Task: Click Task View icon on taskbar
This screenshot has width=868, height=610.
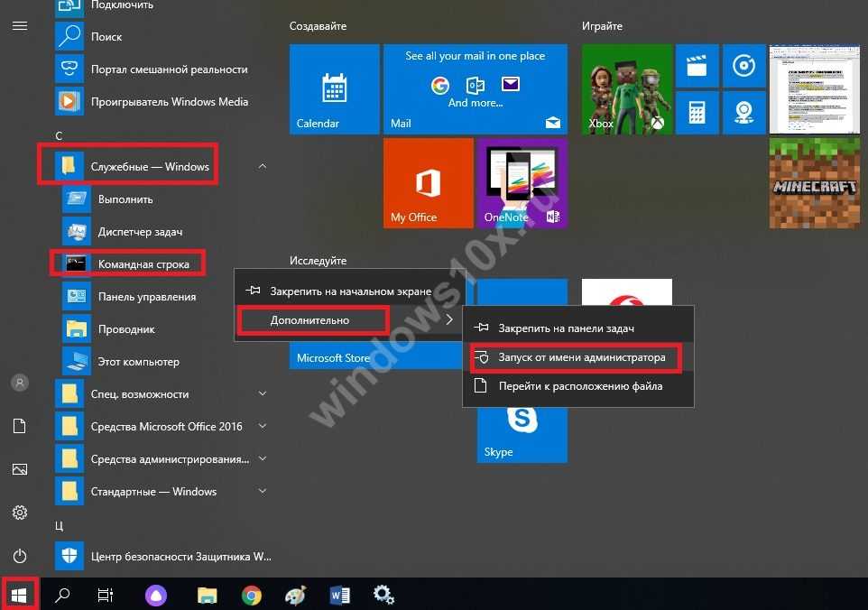Action: pos(106,595)
